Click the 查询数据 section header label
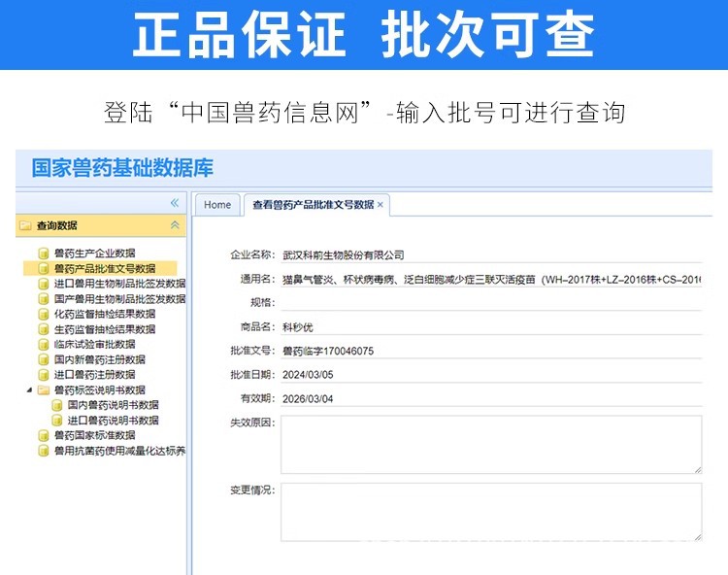This screenshot has height=575, width=728. coord(57,225)
